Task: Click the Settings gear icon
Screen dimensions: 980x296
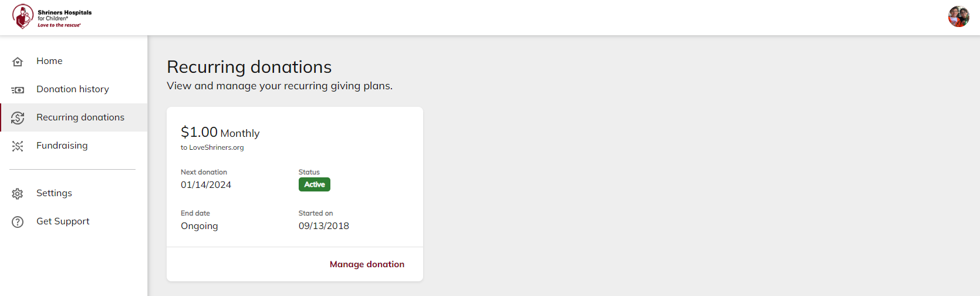Action: coord(18,194)
